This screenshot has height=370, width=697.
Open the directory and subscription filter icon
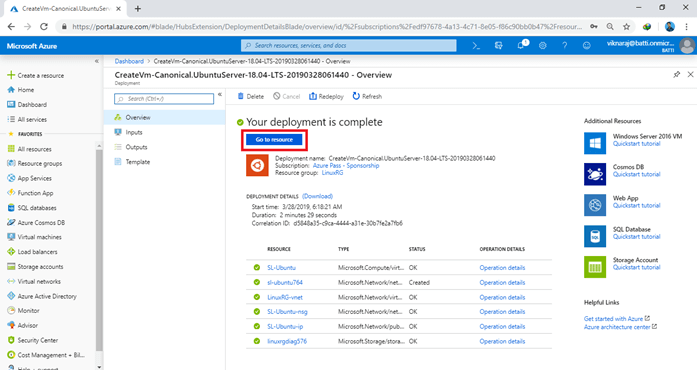click(498, 45)
